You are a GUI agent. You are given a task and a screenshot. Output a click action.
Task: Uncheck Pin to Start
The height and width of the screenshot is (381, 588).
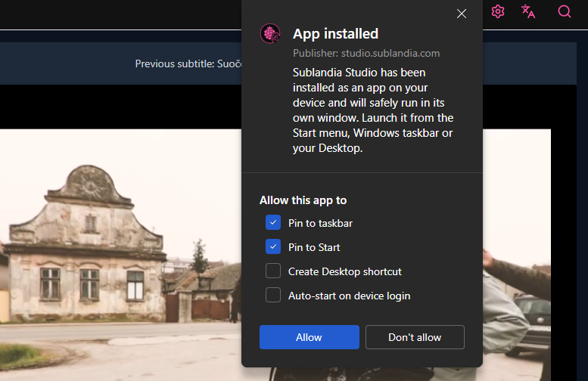coord(273,247)
